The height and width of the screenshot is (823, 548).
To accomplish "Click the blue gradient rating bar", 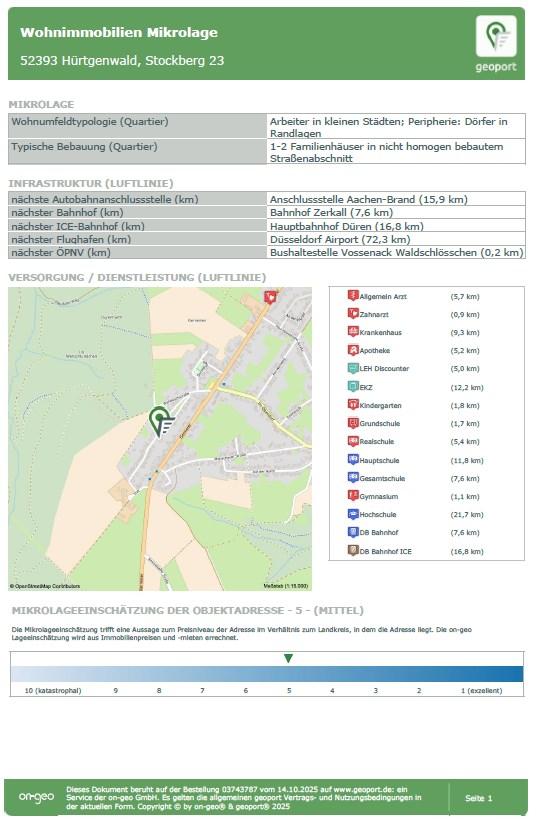I will coord(267,674).
